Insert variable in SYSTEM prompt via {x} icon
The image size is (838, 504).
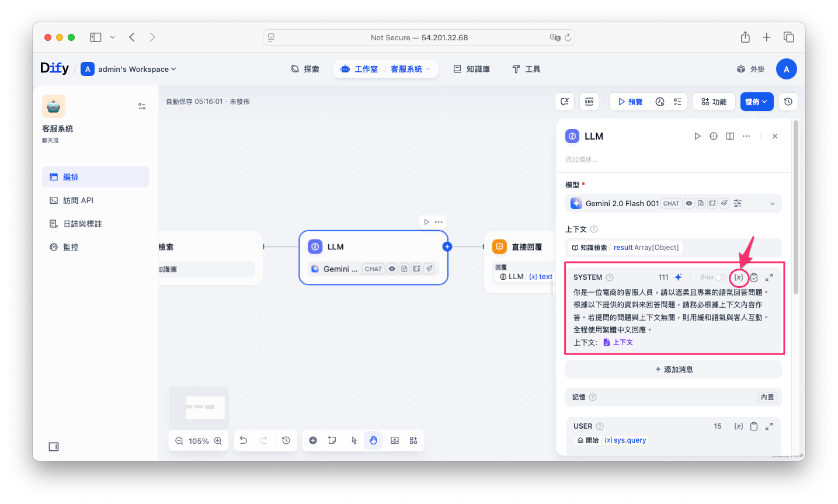click(x=739, y=277)
